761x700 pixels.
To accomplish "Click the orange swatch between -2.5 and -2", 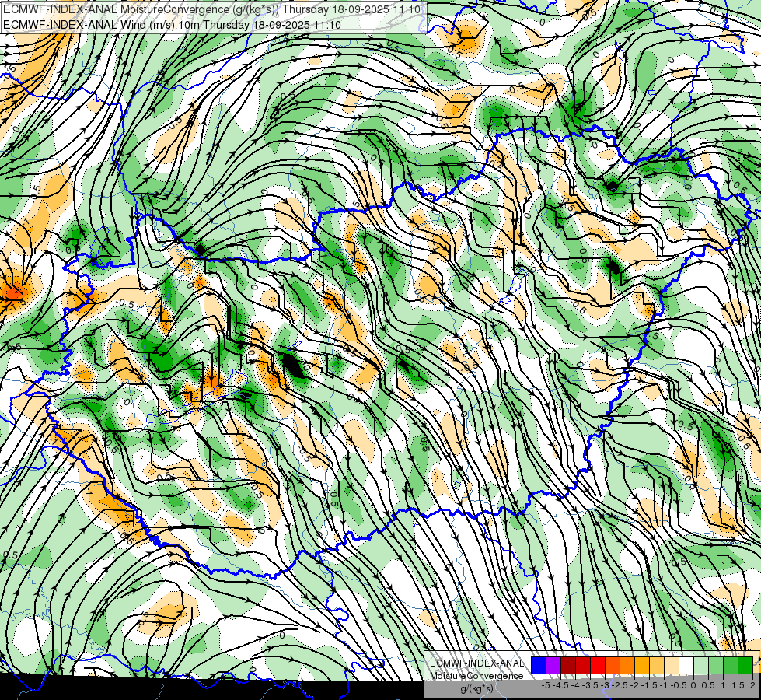I will 627,665.
